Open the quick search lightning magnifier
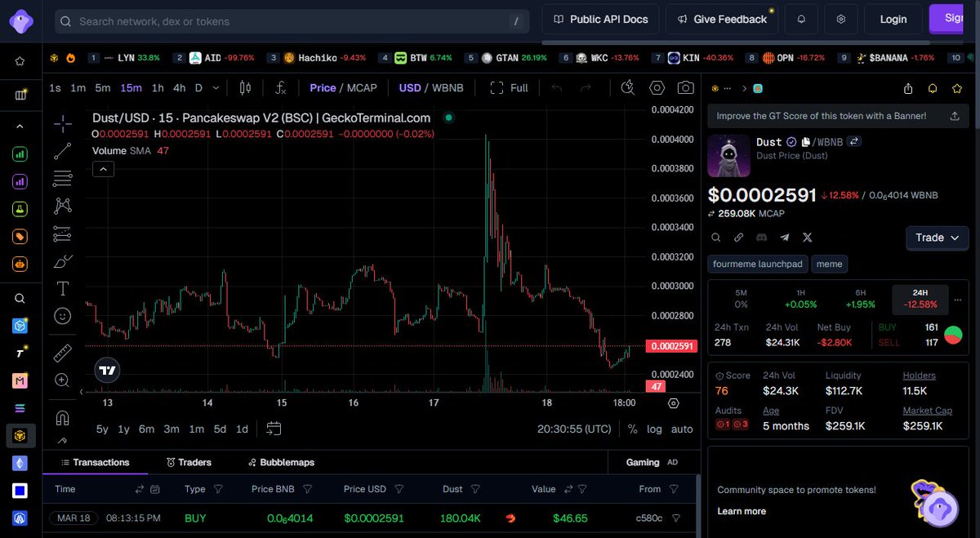980x538 pixels. pyautogui.click(x=628, y=87)
